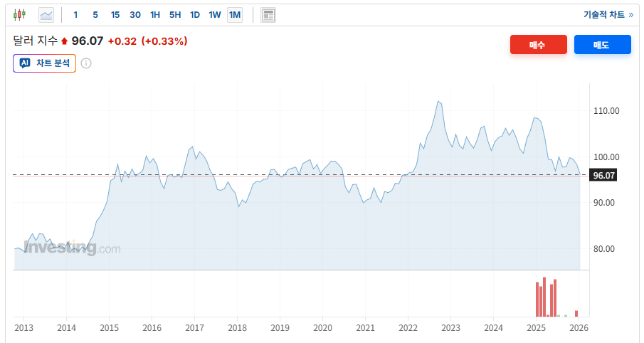644x343 pixels.
Task: Choose the 5H interval
Action: point(175,15)
